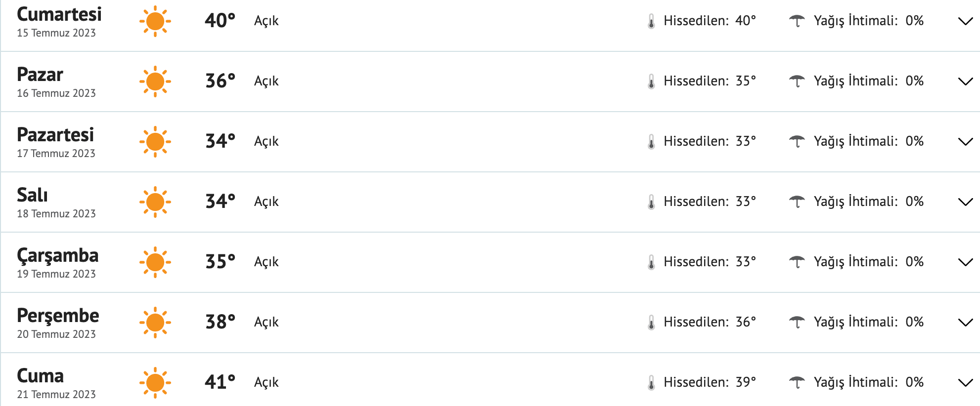Click the Hissedilen 33° text for Pazartesi
This screenshot has width=980, height=406.
click(710, 141)
